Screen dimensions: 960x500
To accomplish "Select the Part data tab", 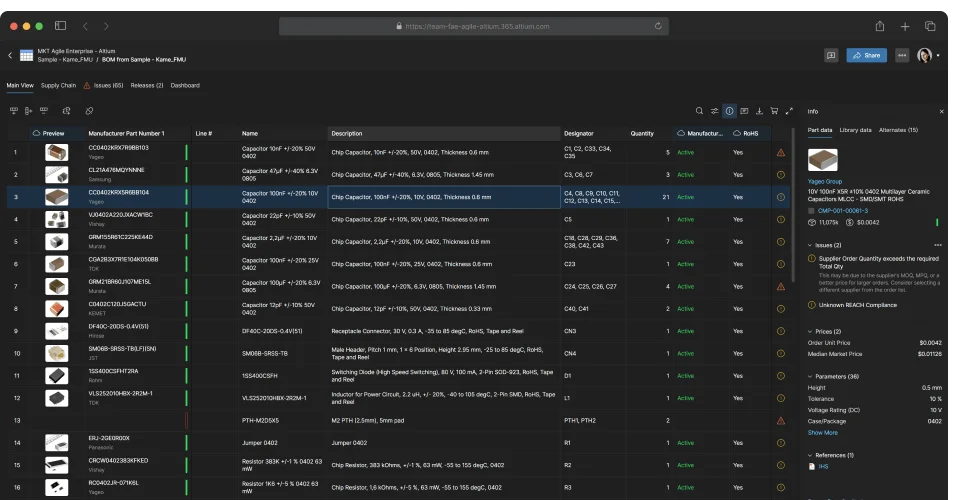I will pyautogui.click(x=820, y=130).
